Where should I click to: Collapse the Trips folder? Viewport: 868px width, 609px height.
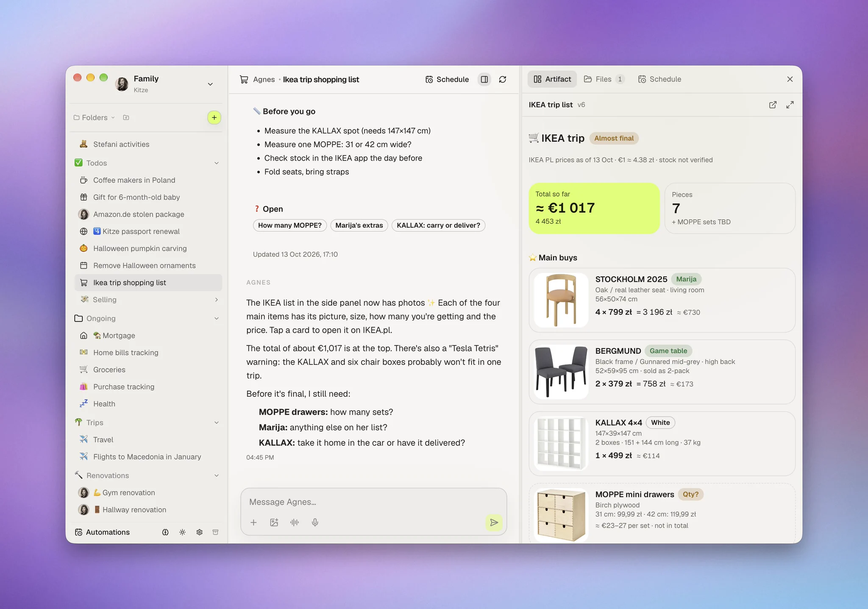[x=217, y=423]
